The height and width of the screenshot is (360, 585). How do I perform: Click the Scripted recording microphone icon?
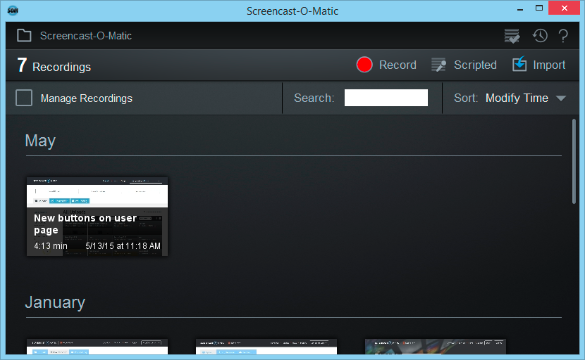439,65
